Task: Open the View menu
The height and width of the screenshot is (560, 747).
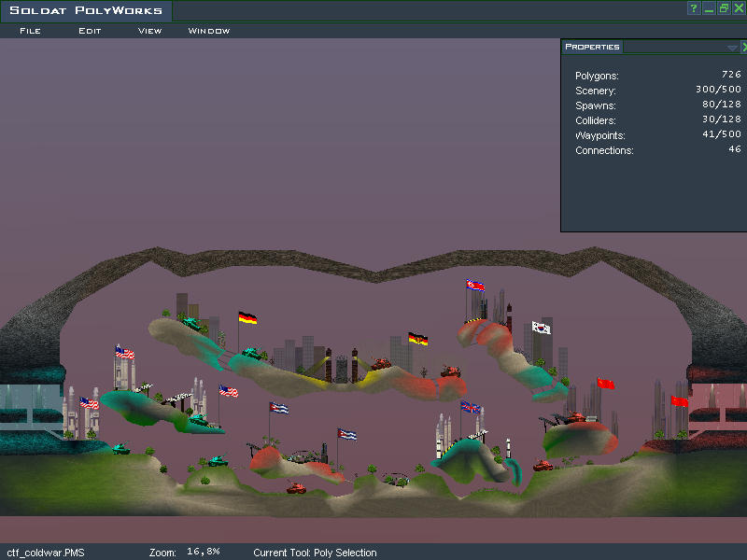Action: click(x=149, y=31)
